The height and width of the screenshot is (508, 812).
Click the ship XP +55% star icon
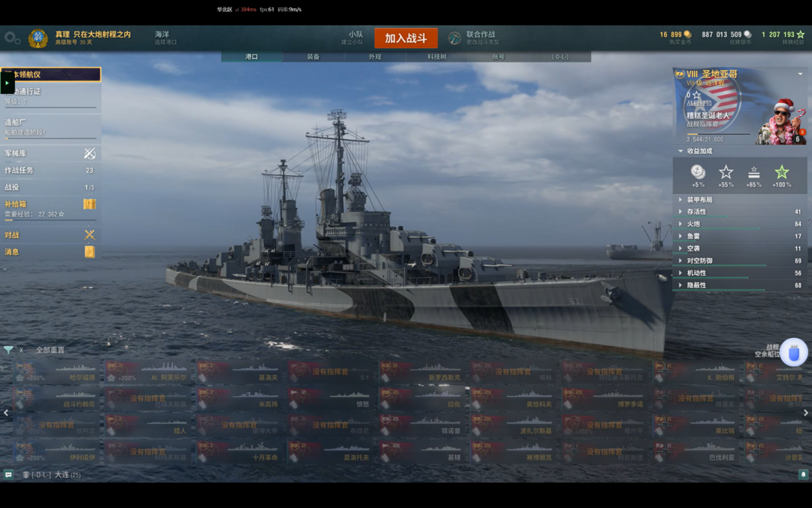click(726, 172)
